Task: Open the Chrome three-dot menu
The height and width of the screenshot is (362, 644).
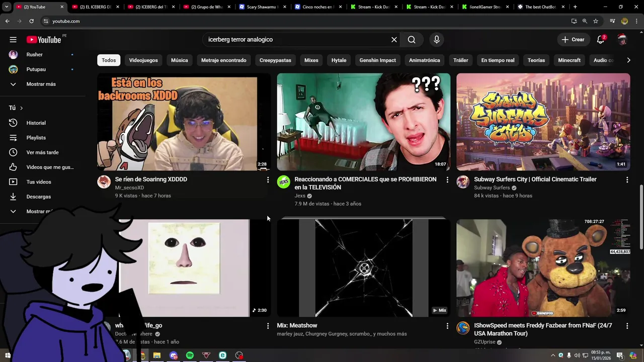Action: (635, 21)
